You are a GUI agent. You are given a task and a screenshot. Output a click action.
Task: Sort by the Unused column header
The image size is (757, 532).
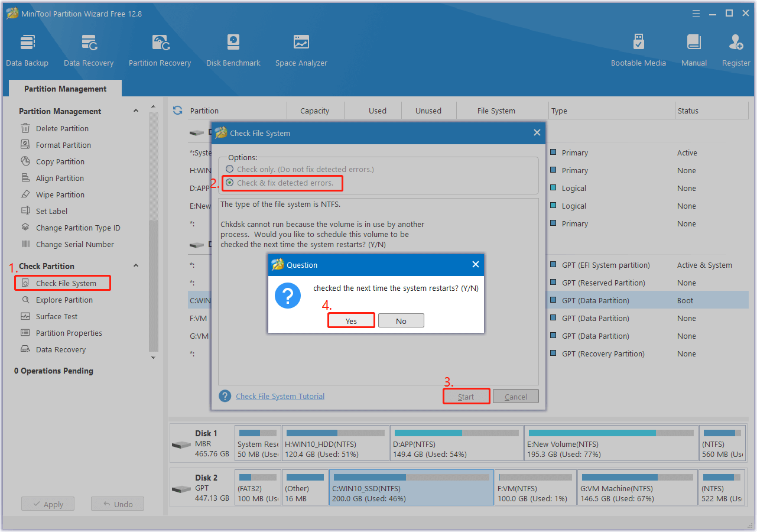[428, 111]
